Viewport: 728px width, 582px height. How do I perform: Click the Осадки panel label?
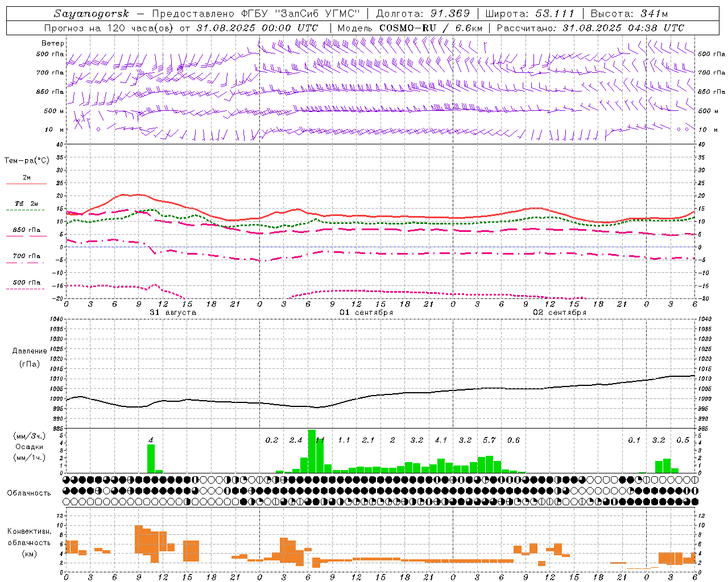29,447
